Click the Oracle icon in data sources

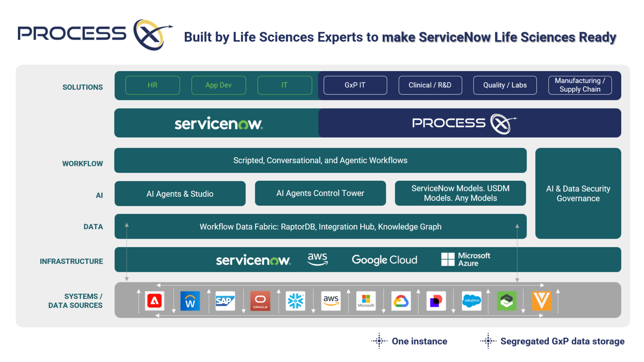pyautogui.click(x=260, y=301)
